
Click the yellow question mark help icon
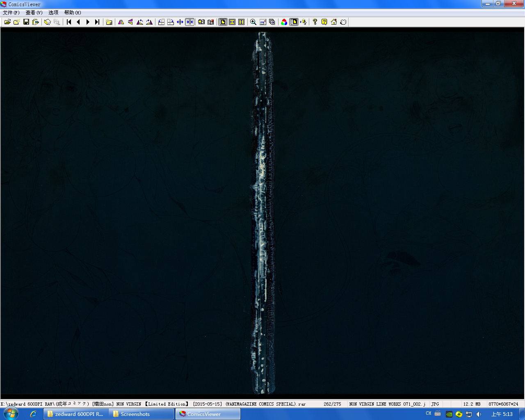pyautogui.click(x=324, y=22)
